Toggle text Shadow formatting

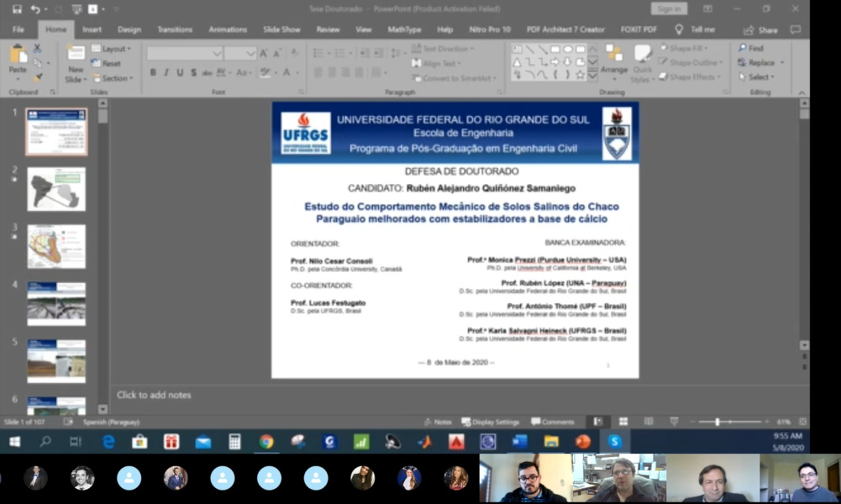(x=194, y=72)
